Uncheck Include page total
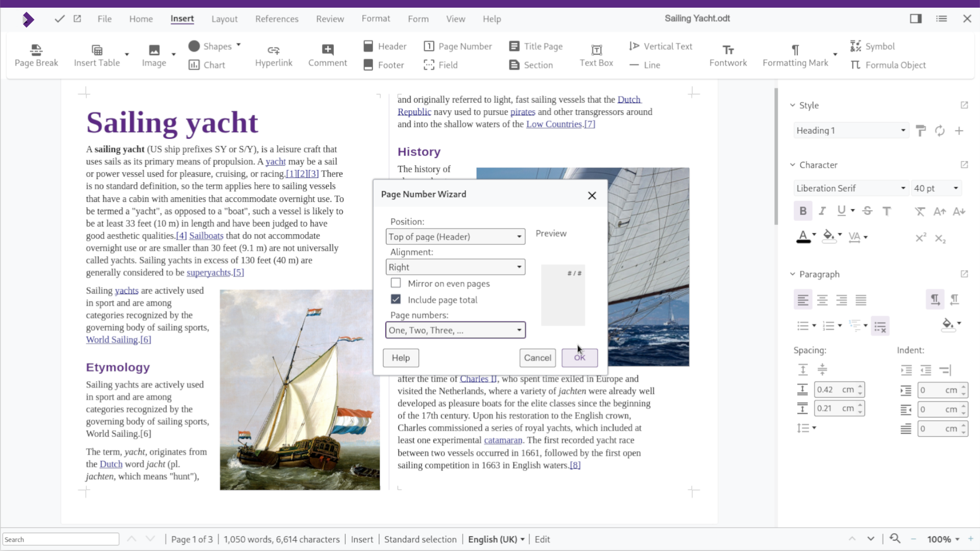 [396, 299]
